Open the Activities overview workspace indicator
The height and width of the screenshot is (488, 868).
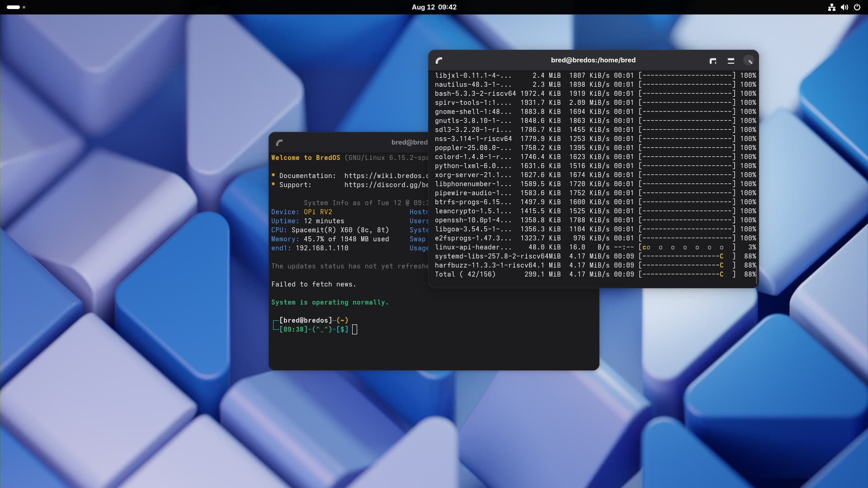point(14,7)
